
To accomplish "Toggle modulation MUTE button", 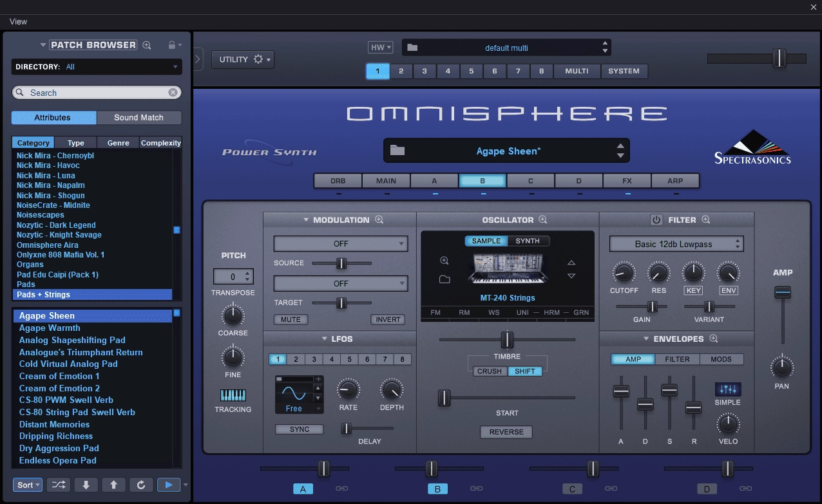I will coord(291,319).
